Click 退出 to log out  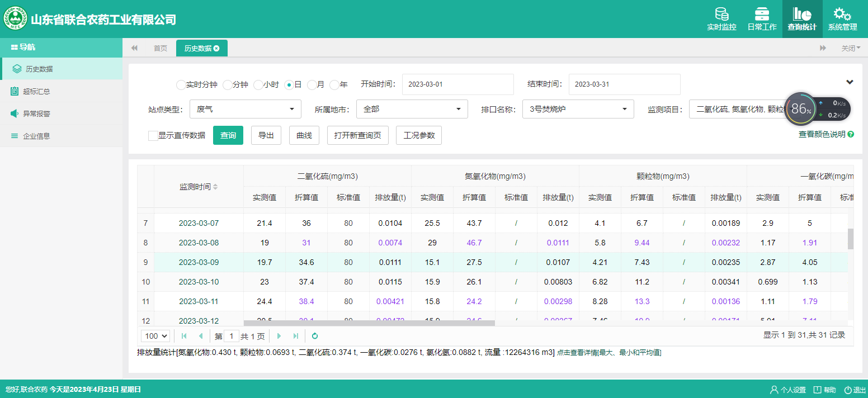point(855,390)
